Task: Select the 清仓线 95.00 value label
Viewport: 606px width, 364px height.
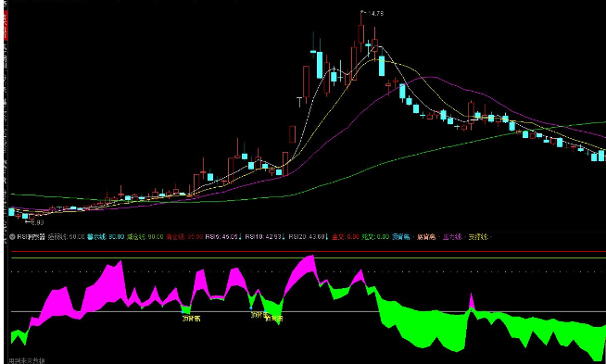Action: click(x=184, y=237)
